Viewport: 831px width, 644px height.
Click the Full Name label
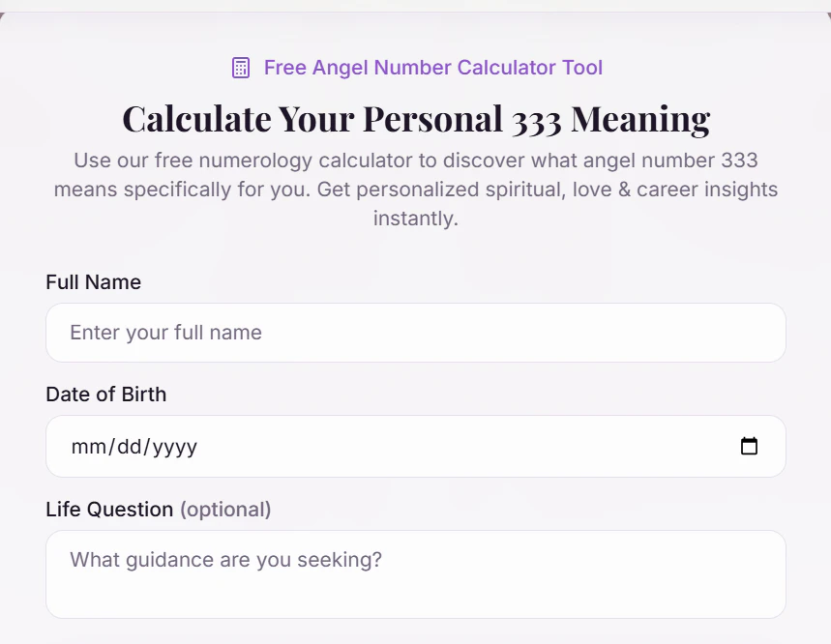93,282
